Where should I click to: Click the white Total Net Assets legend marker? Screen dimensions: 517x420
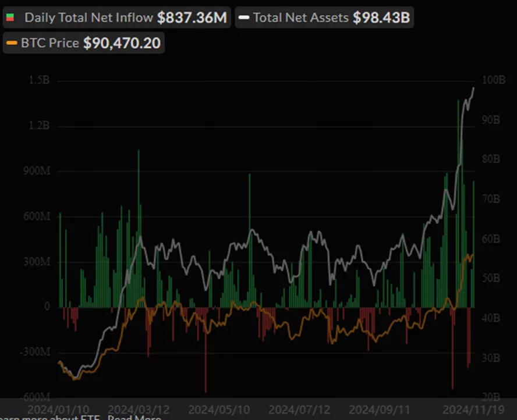(245, 17)
